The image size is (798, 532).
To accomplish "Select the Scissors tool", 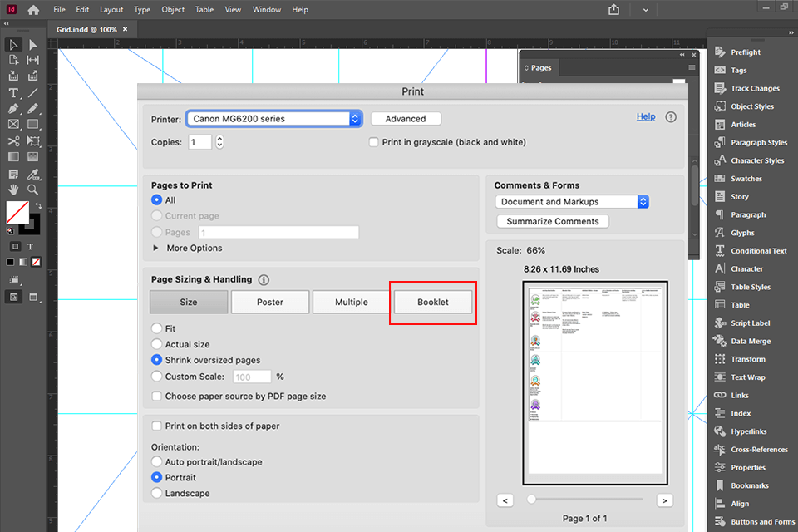I will point(13,140).
